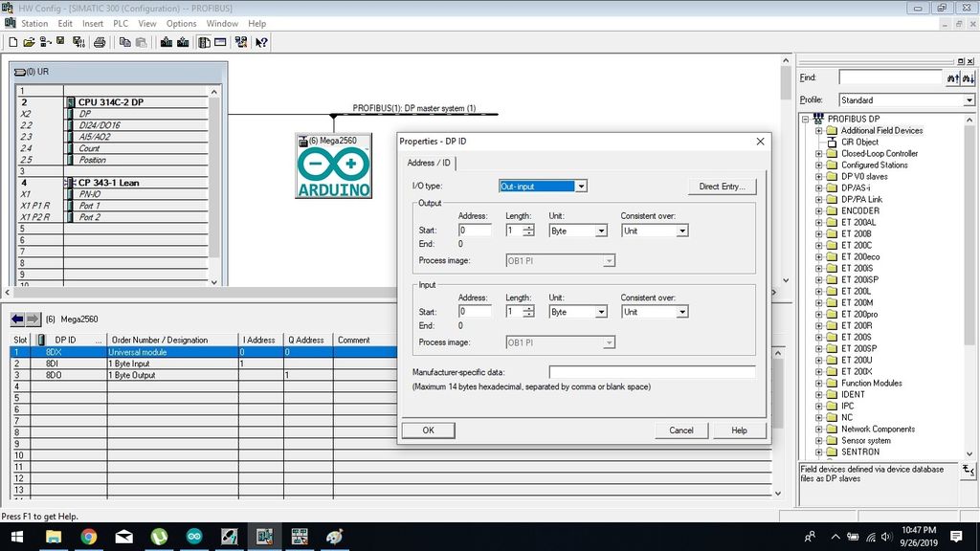Open a station with the folder icon
The width and height of the screenshot is (980, 551).
coord(29,42)
